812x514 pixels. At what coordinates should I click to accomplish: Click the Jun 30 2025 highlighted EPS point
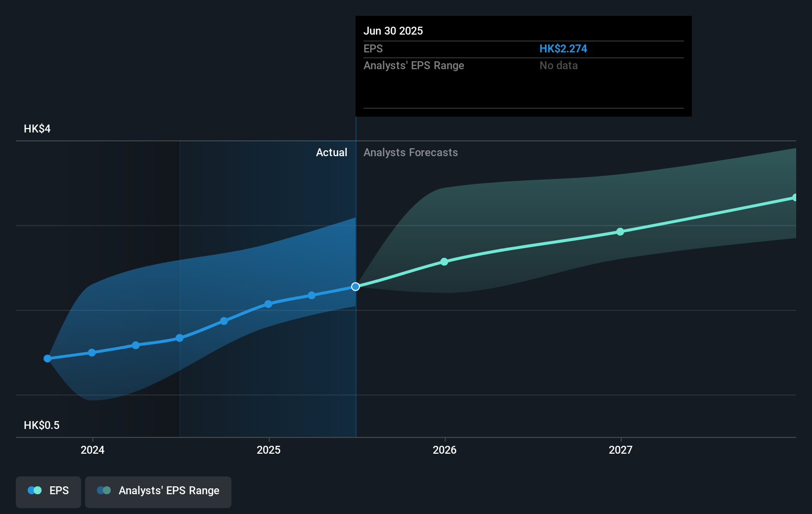pos(356,287)
